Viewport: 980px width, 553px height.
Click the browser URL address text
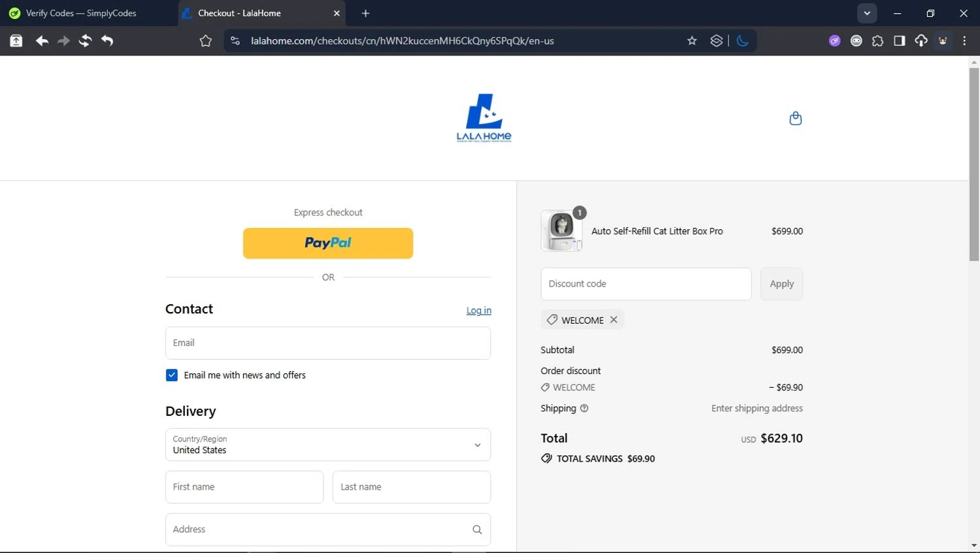tap(402, 41)
